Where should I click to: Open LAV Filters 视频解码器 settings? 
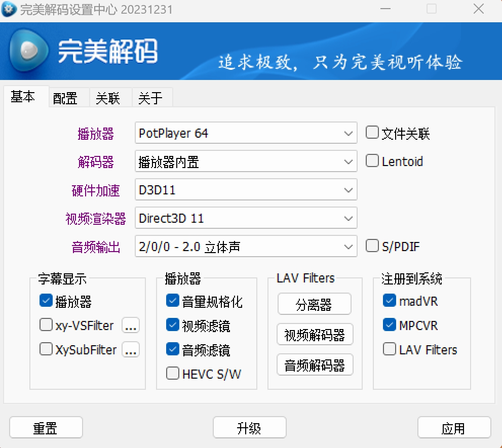[315, 335]
